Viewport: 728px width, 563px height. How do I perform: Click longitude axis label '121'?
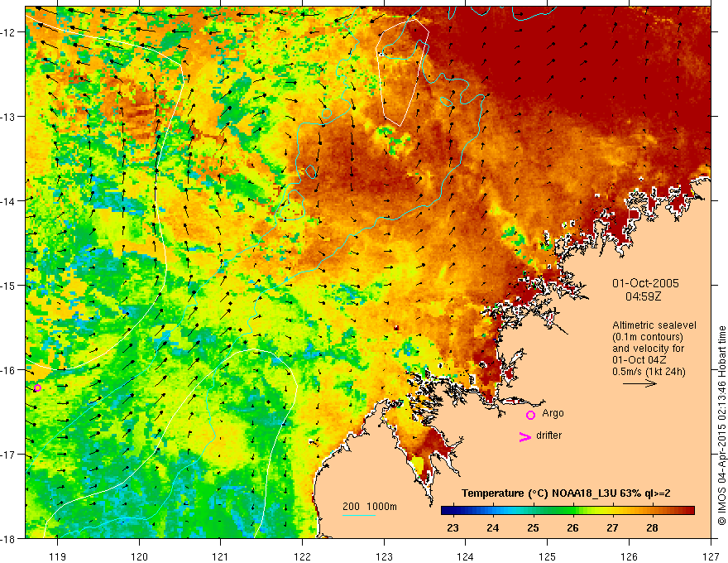pyautogui.click(x=221, y=556)
